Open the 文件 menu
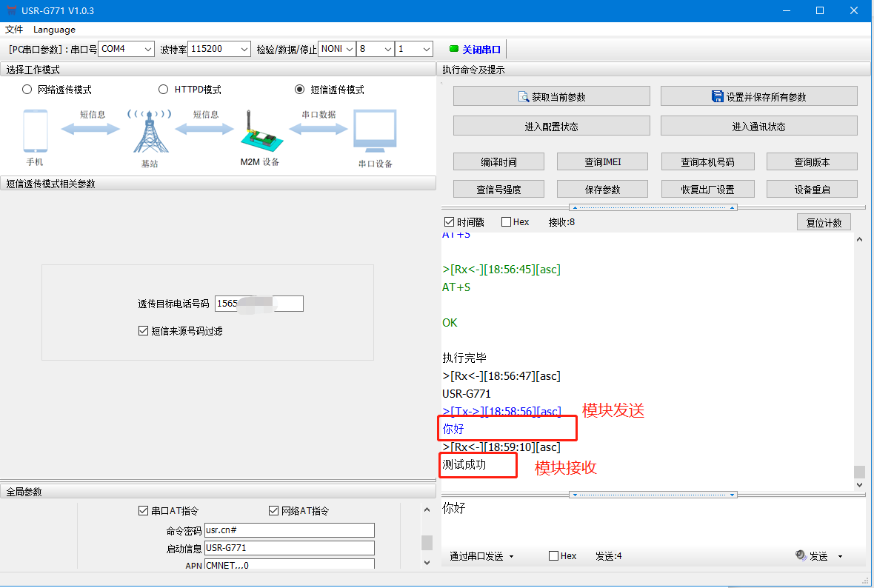This screenshot has width=874, height=588. [14, 30]
